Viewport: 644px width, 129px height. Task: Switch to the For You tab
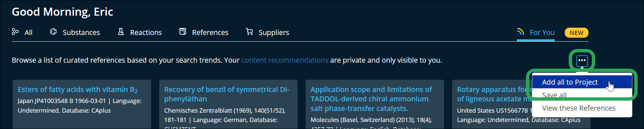point(542,32)
